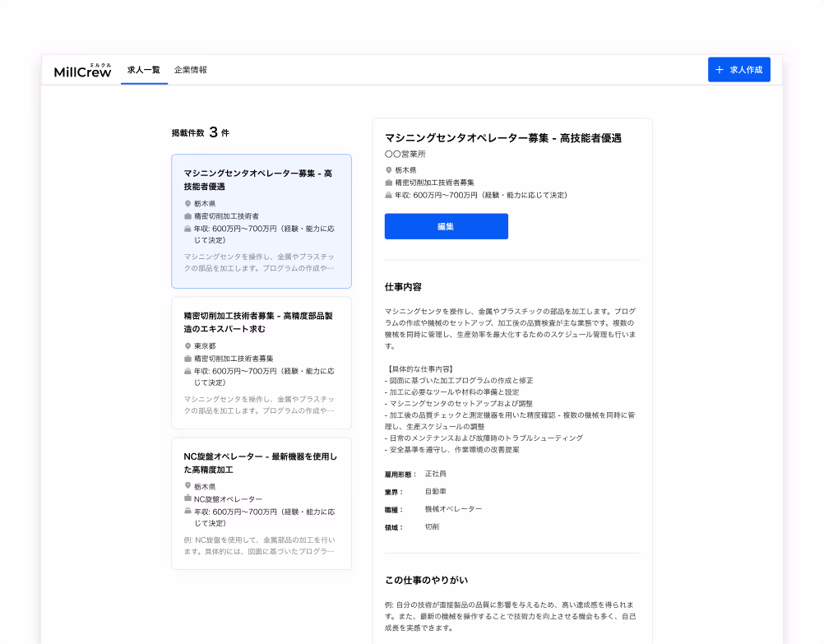Select the マシニングセンタオペレーター募集 job card
824x644 pixels.
262,221
